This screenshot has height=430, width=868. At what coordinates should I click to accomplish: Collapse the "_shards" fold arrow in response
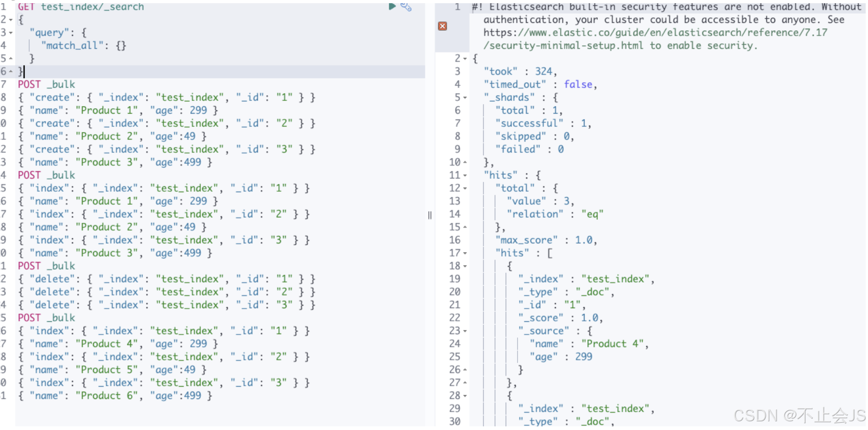465,97
